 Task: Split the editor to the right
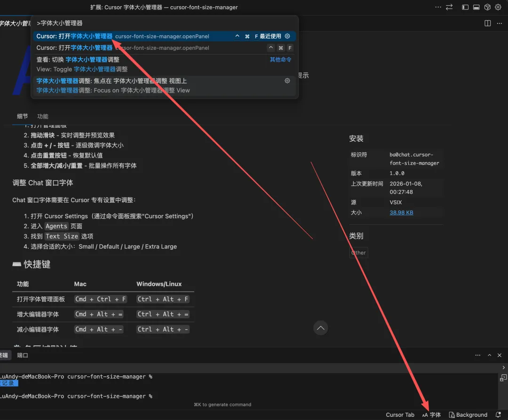[487, 24]
